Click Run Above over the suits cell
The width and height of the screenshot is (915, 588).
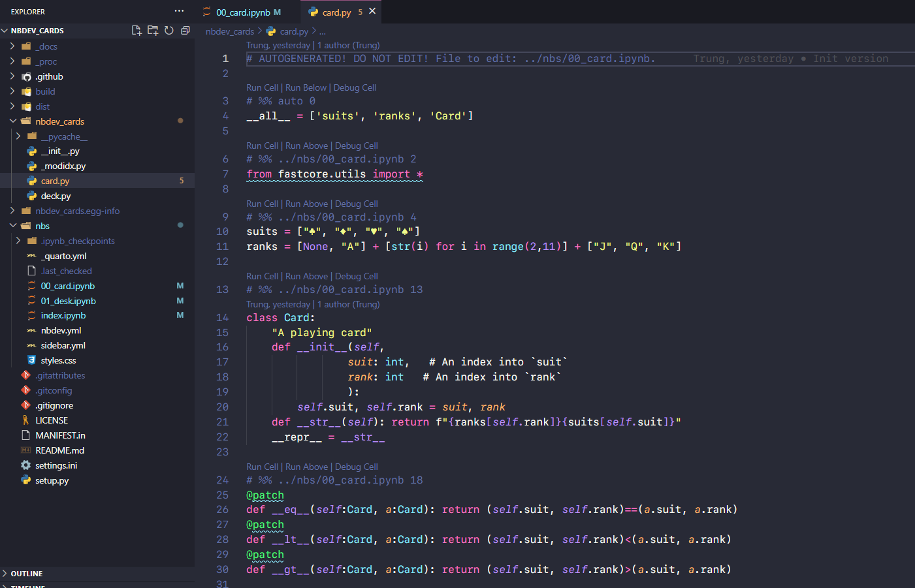[306, 204]
